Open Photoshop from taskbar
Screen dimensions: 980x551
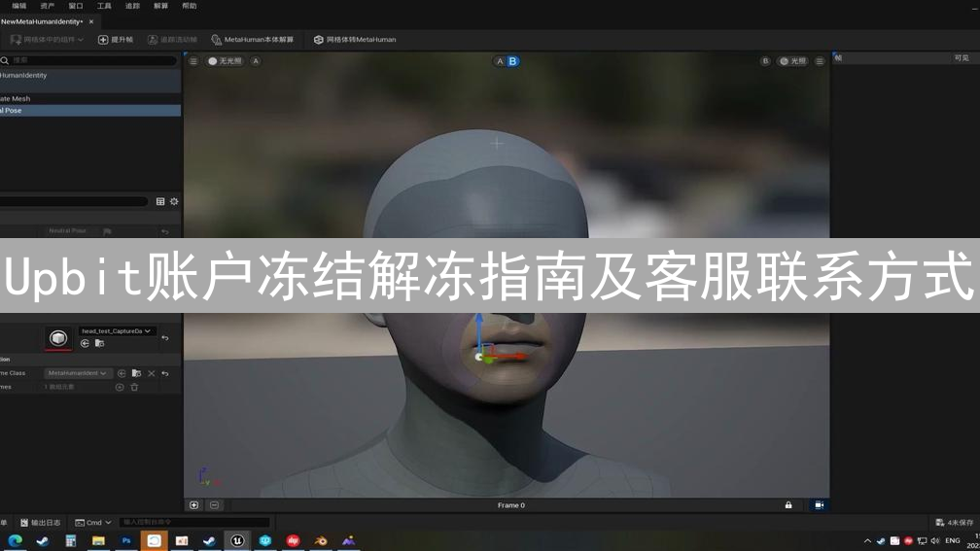click(x=126, y=540)
